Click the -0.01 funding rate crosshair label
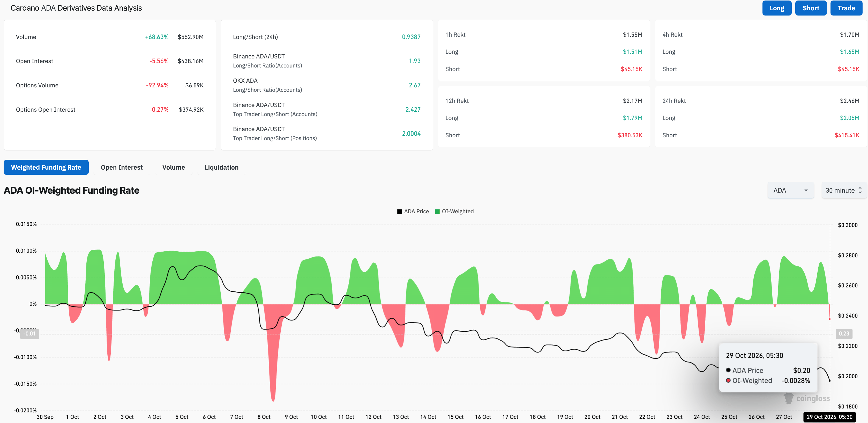Image resolution: width=868 pixels, height=423 pixels. [30, 334]
